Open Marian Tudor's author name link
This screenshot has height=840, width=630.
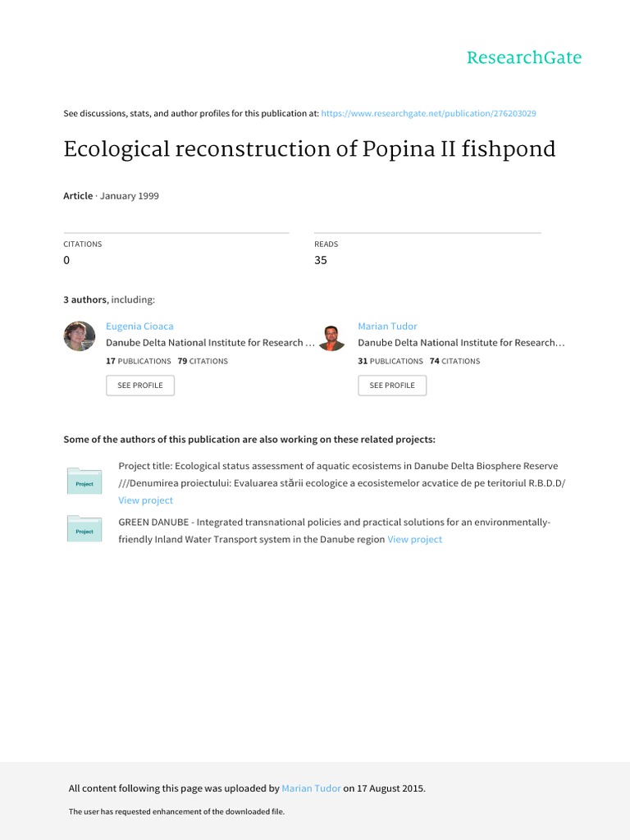pos(387,326)
